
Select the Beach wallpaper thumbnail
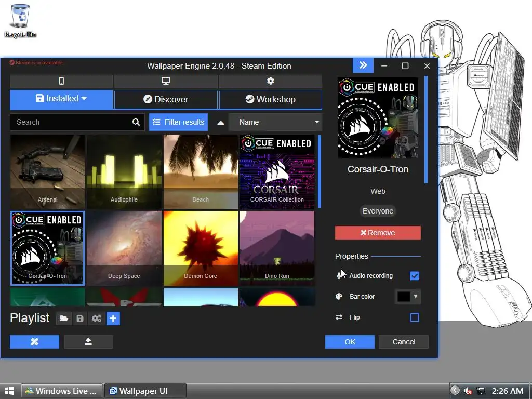pos(201,171)
